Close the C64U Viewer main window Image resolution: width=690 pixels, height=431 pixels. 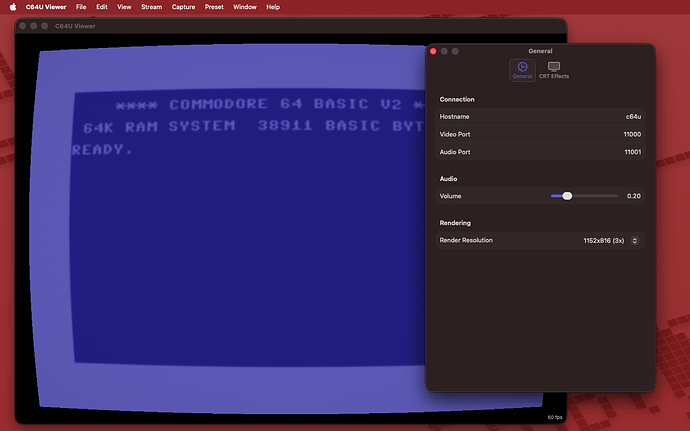[x=22, y=26]
